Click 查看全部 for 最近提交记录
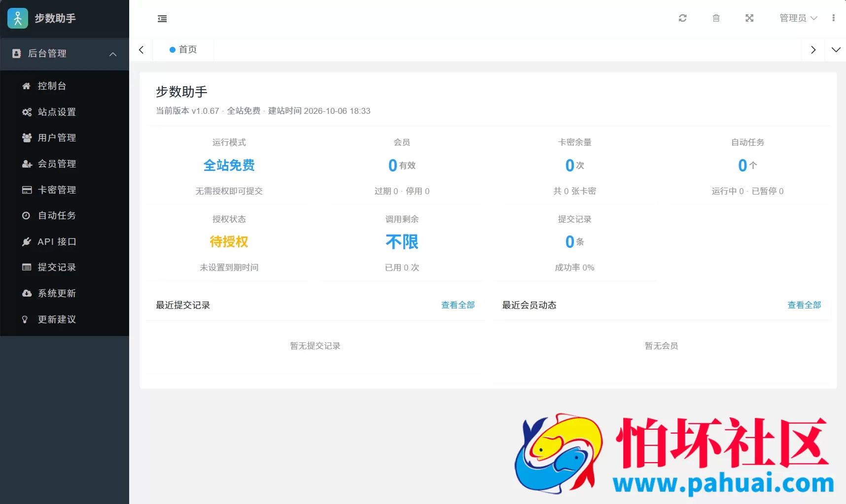 point(458,305)
